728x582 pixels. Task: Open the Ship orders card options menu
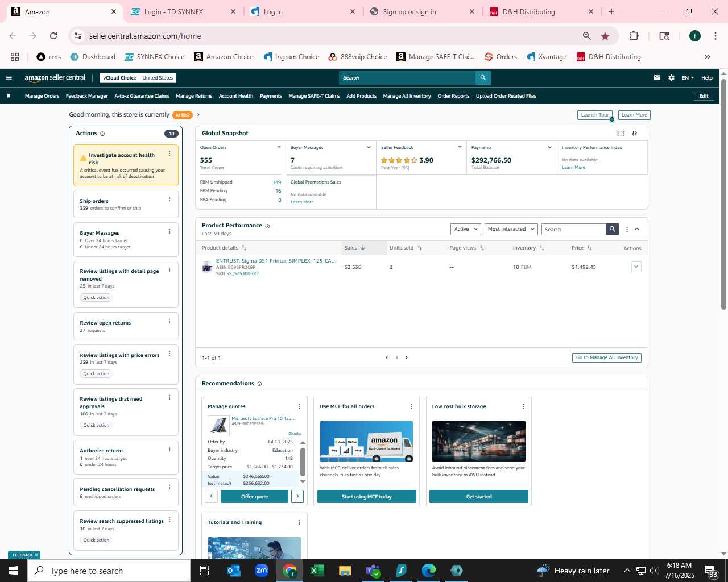[169, 199]
